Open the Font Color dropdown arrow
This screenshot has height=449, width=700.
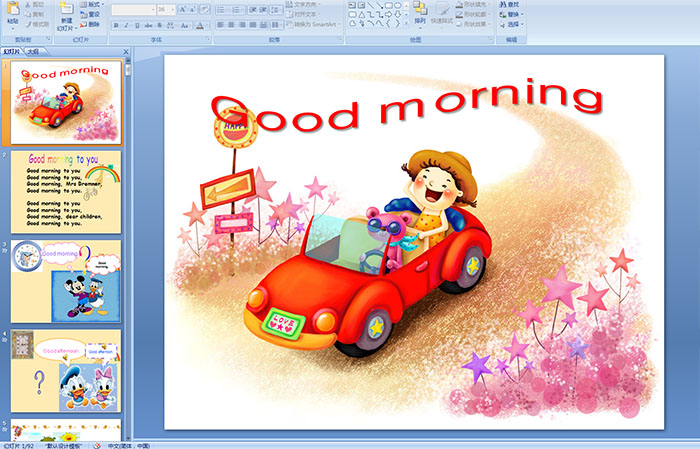click(208, 25)
